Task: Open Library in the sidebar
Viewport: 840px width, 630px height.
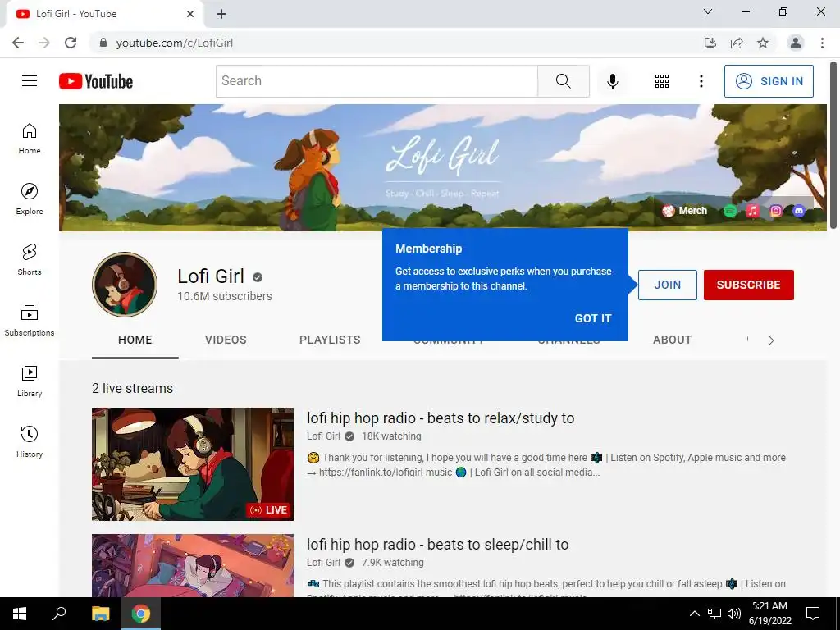Action: point(30,381)
